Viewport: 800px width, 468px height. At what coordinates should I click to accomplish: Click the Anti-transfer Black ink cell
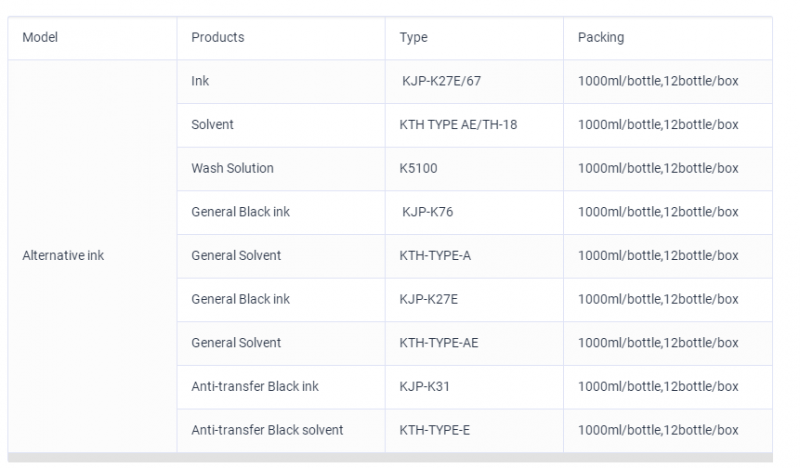[x=281, y=387]
